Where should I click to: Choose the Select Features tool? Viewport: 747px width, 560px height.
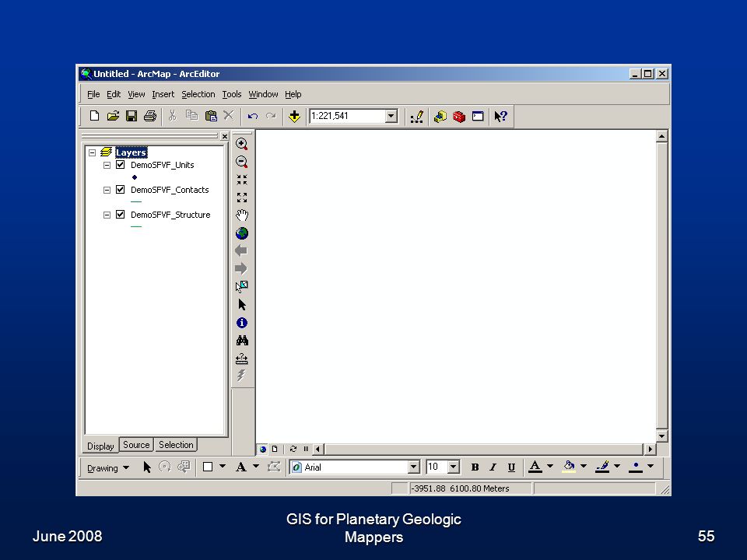(241, 286)
